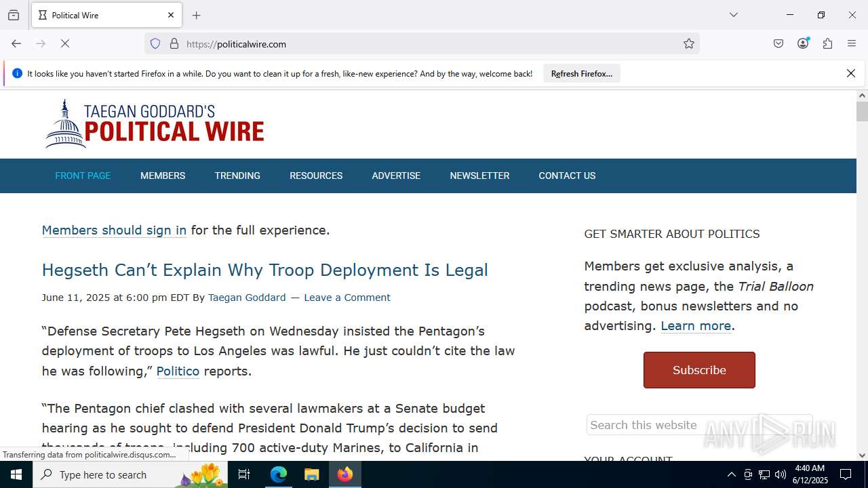This screenshot has height=488, width=868.
Task: Bookmark this page with star icon
Action: point(689,43)
